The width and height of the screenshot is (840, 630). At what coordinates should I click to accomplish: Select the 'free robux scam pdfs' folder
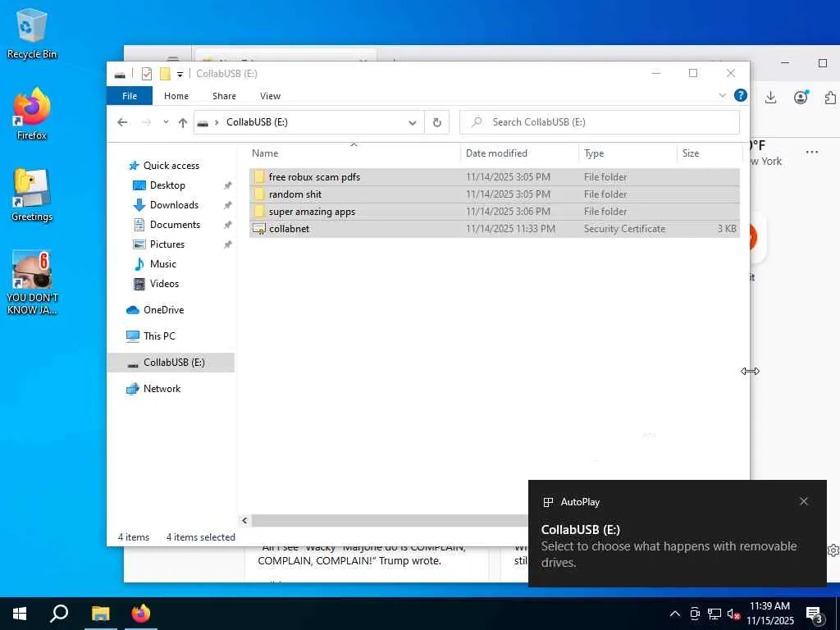click(x=494, y=177)
